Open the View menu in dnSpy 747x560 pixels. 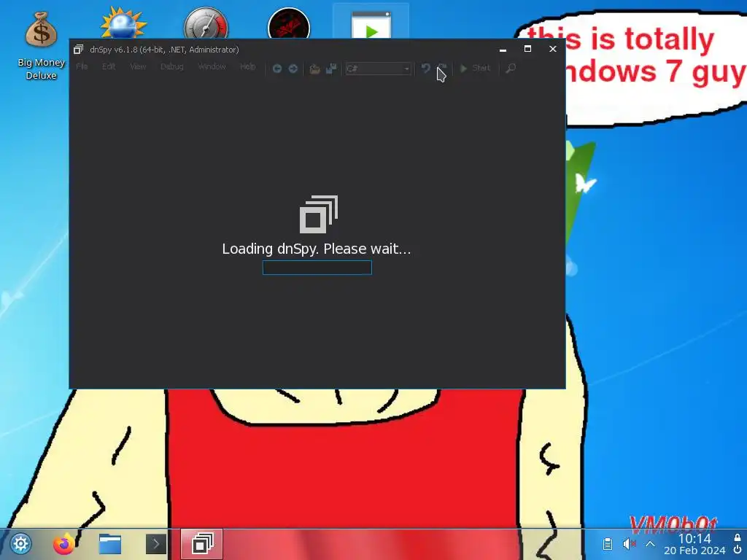pyautogui.click(x=138, y=66)
